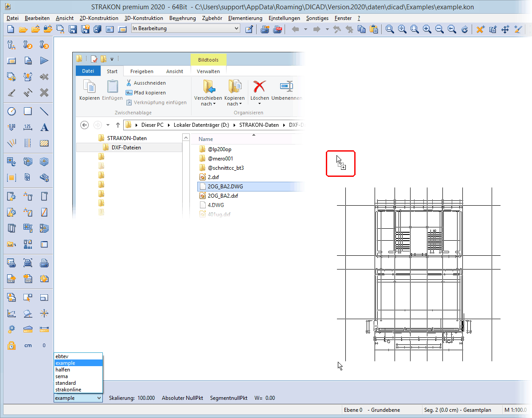Select the circle drawing tool
The width and height of the screenshot is (532, 418).
pos(12,111)
